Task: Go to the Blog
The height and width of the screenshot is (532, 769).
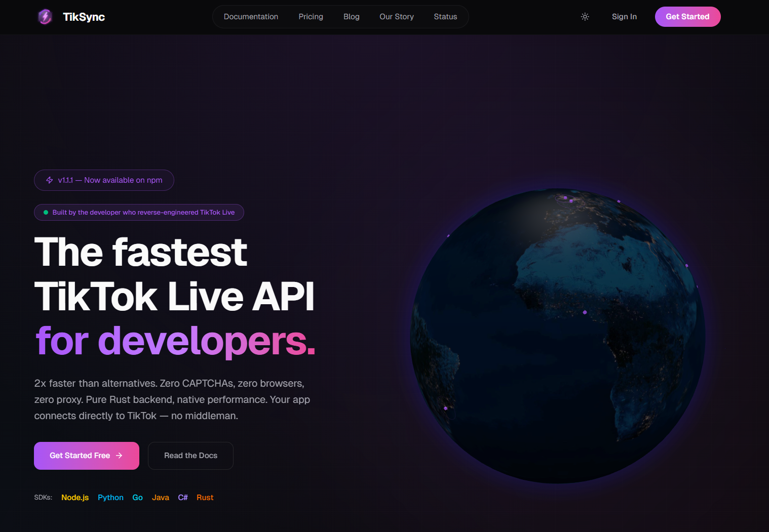Action: pyautogui.click(x=351, y=17)
